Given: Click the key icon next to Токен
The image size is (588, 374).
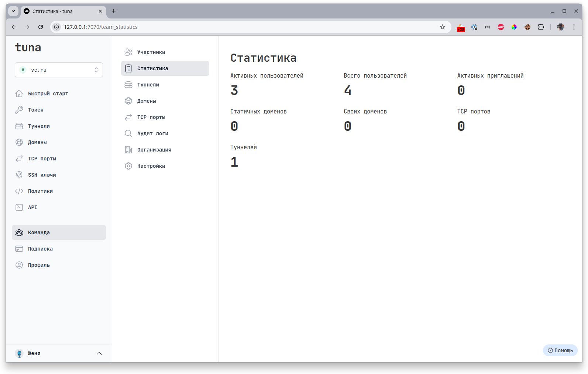Looking at the screenshot, I should pos(19,110).
